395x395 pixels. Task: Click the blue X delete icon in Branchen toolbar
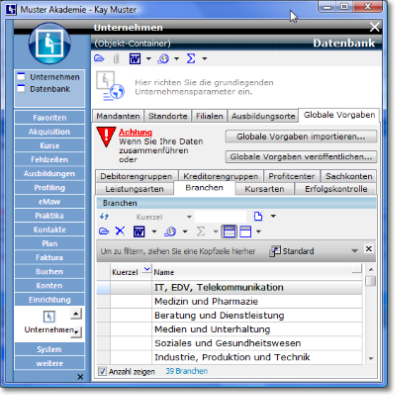(120, 231)
